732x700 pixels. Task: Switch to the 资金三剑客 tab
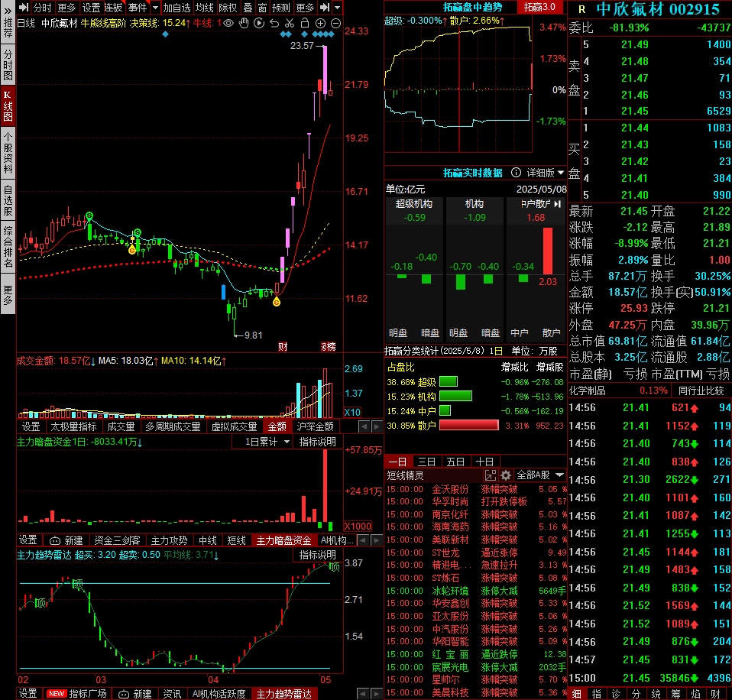click(117, 540)
